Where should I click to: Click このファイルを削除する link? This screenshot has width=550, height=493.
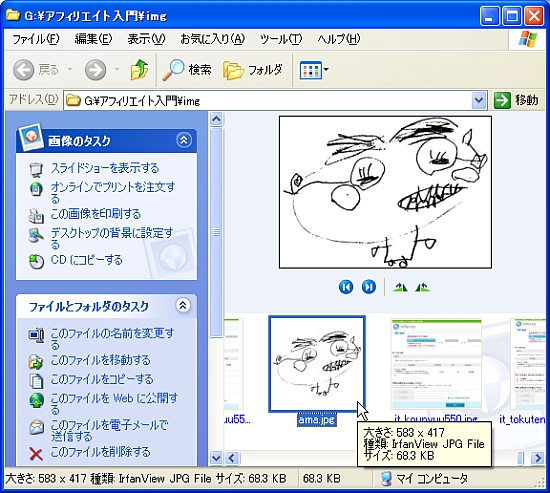[x=100, y=452]
